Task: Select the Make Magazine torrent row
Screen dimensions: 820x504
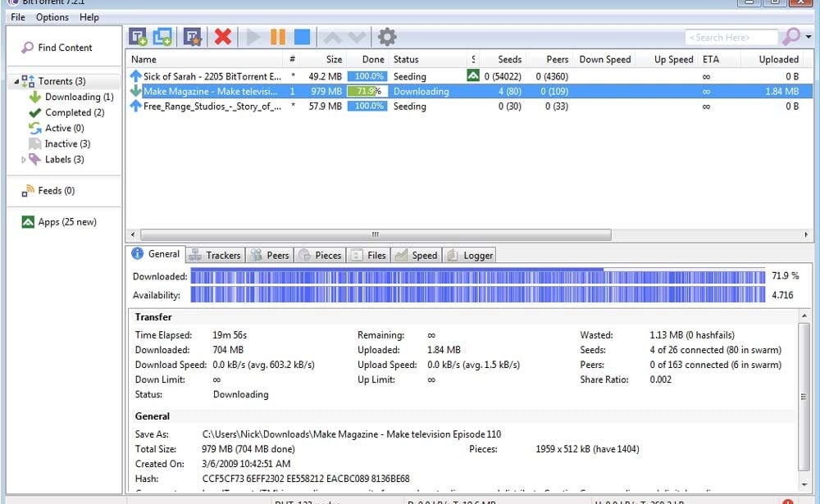Action: coord(469,92)
